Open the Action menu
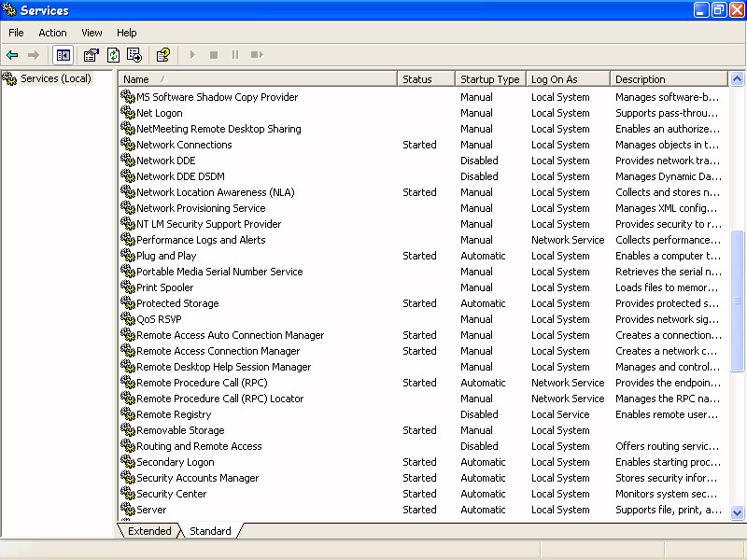This screenshot has width=747, height=560. coord(52,33)
